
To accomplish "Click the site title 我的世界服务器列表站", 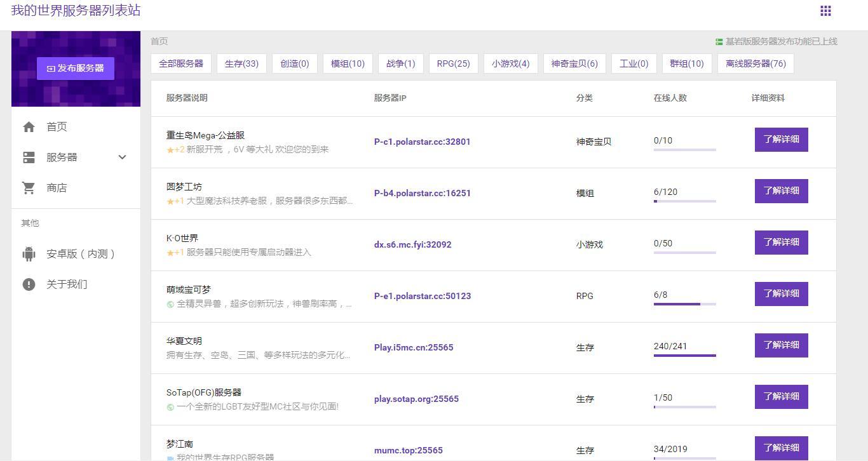I will pos(76,11).
